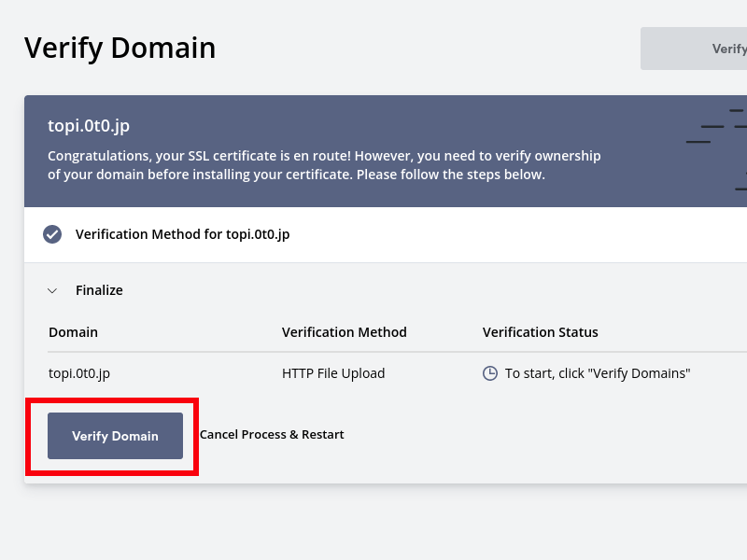Image resolution: width=747 pixels, height=560 pixels.
Task: Click the Congratulations SSL certificate message
Action: pos(324,156)
